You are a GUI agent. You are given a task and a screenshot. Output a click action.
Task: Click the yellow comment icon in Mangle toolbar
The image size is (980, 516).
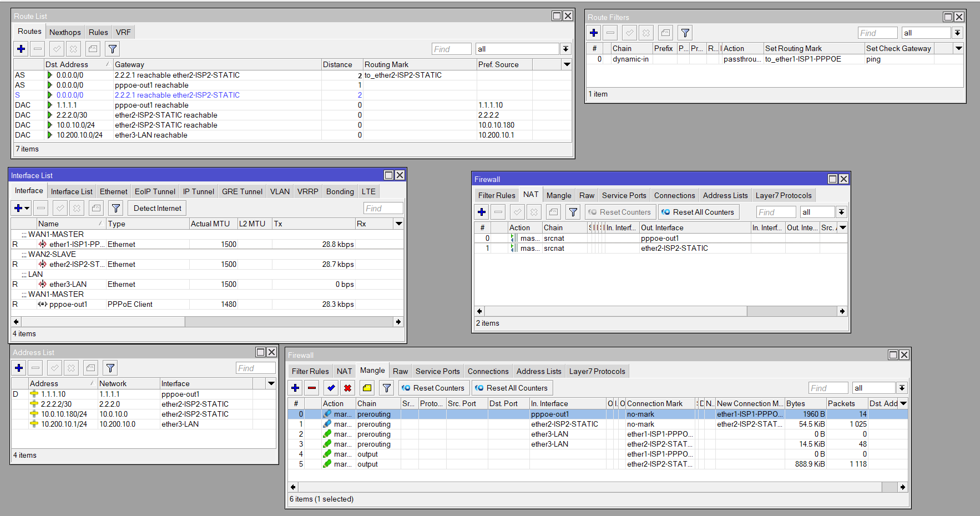367,388
